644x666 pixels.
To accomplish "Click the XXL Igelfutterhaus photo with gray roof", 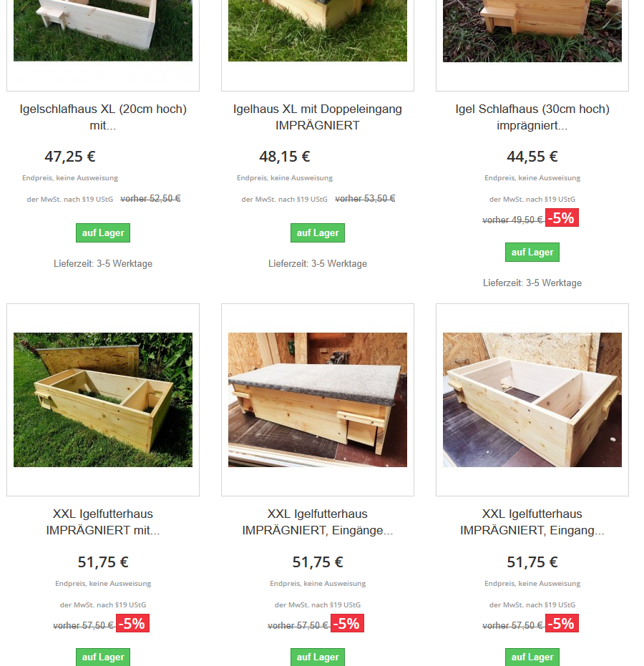I will click(317, 400).
